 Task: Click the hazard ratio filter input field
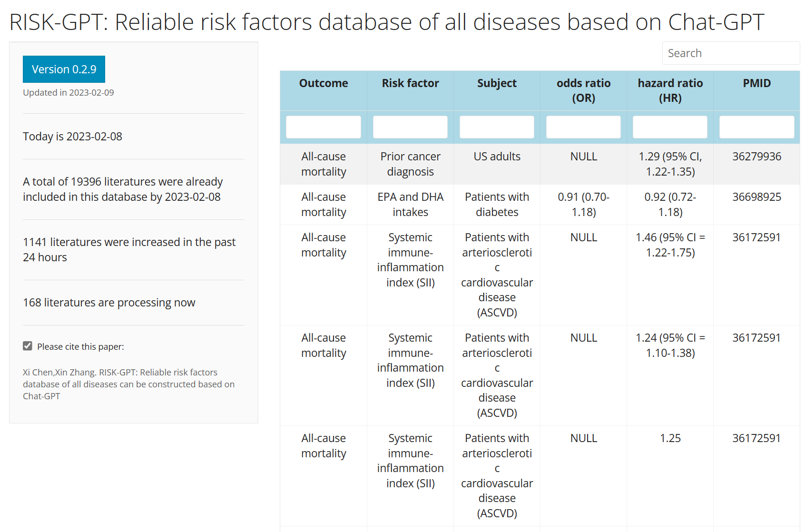click(x=669, y=127)
